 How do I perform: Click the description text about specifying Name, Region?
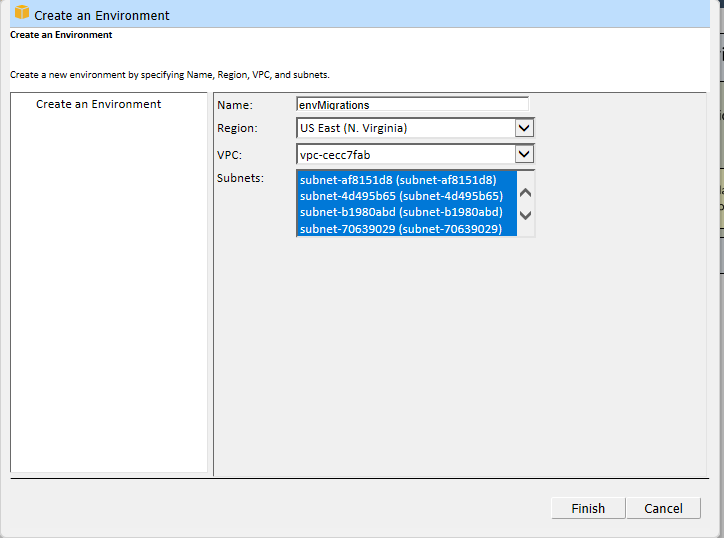[x=170, y=75]
